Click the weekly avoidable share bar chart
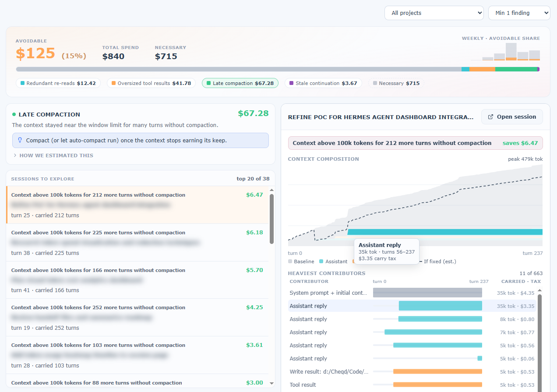The image size is (557, 392). tap(505, 51)
